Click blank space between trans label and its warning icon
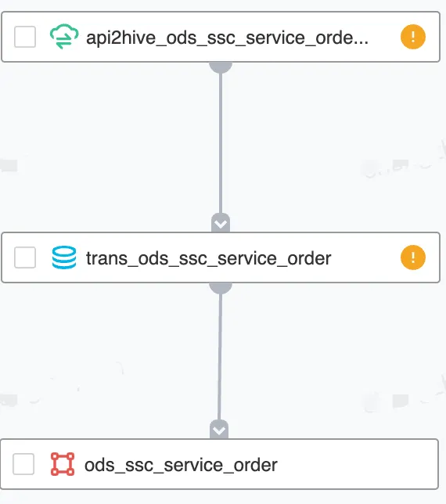446x504 pixels. (x=365, y=257)
